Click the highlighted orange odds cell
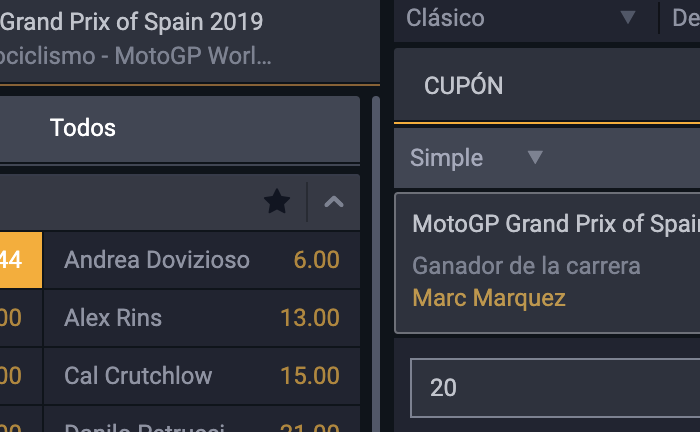The height and width of the screenshot is (432, 700). (21, 260)
